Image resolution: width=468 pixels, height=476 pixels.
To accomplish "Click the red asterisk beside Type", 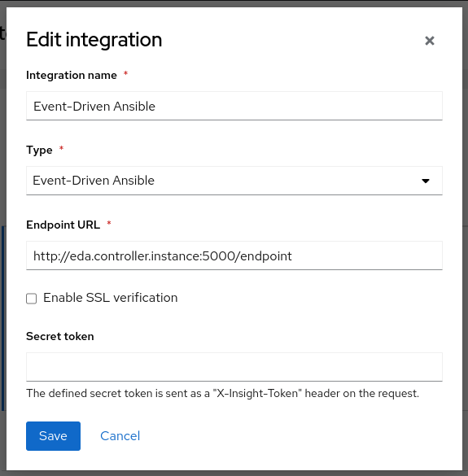I will click(x=61, y=148).
